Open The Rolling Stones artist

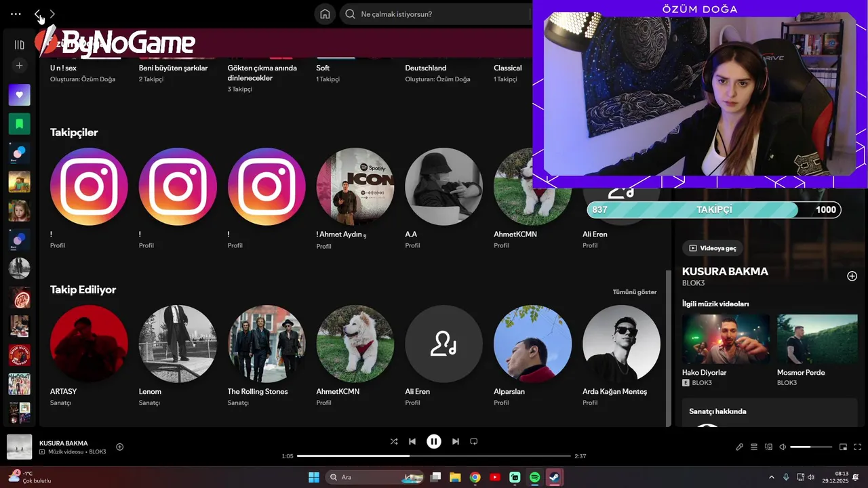267,344
